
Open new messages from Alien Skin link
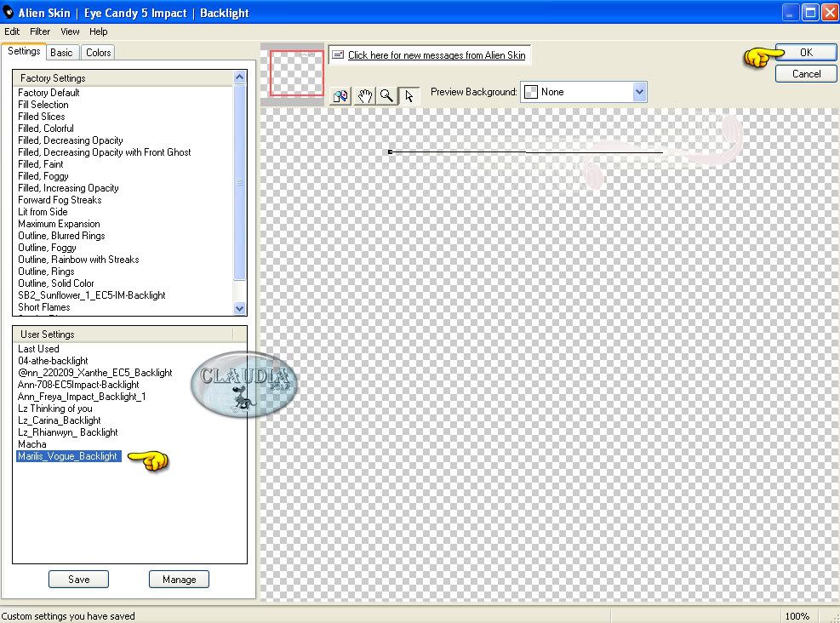point(437,55)
